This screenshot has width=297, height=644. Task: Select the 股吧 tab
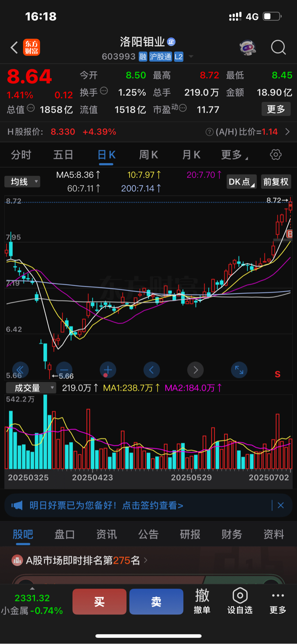(23, 534)
